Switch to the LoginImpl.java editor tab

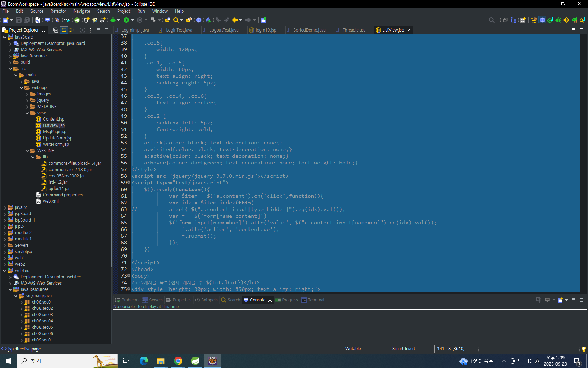click(135, 30)
